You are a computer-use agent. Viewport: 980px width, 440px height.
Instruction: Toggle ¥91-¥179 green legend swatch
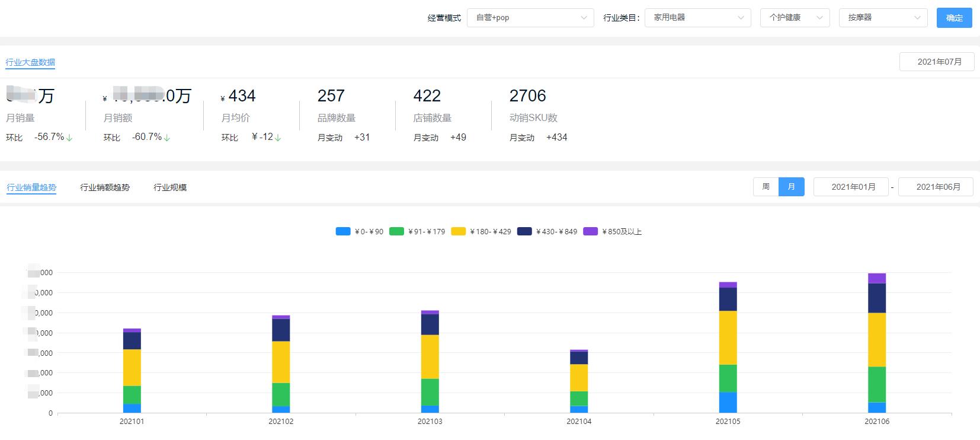click(396, 232)
